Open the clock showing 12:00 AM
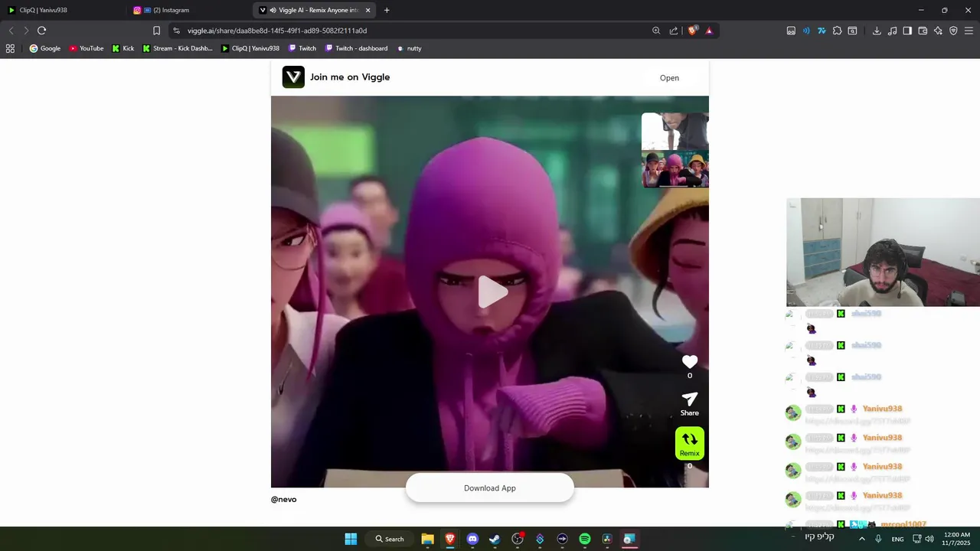This screenshot has height=551, width=980. [956, 539]
